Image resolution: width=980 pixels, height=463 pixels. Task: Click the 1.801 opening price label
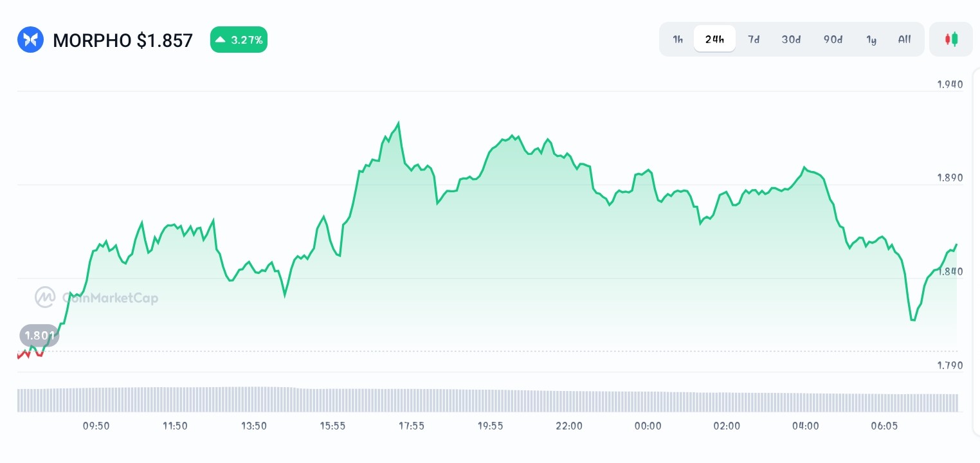click(39, 335)
